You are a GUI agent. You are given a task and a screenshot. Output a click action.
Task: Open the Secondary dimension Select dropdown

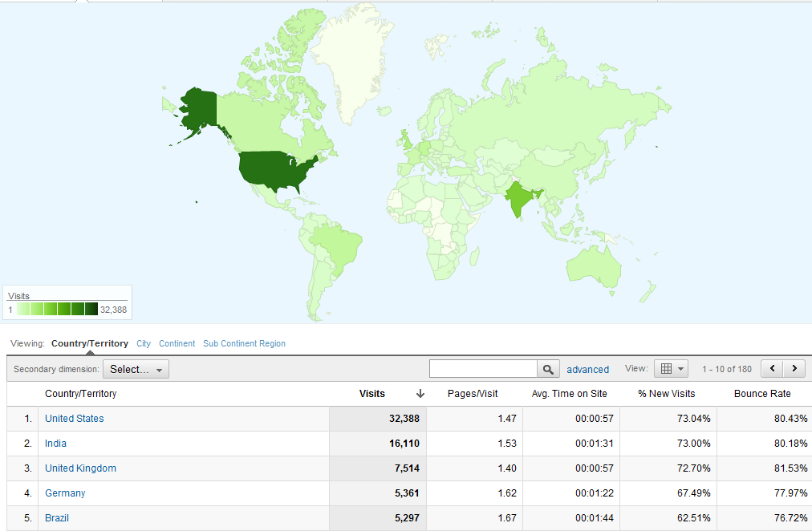click(136, 369)
